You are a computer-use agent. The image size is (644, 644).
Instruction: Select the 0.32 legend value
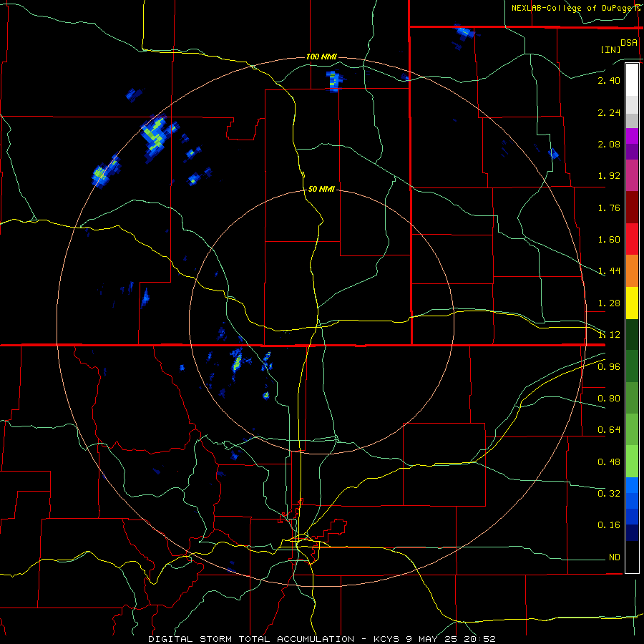coord(609,493)
